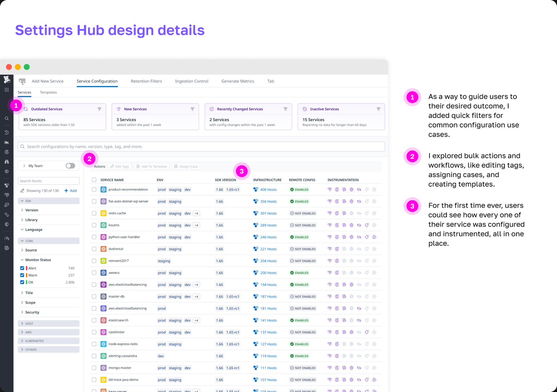The image size is (557, 392).
Task: Expand the My Team chevron
Action: (24, 166)
